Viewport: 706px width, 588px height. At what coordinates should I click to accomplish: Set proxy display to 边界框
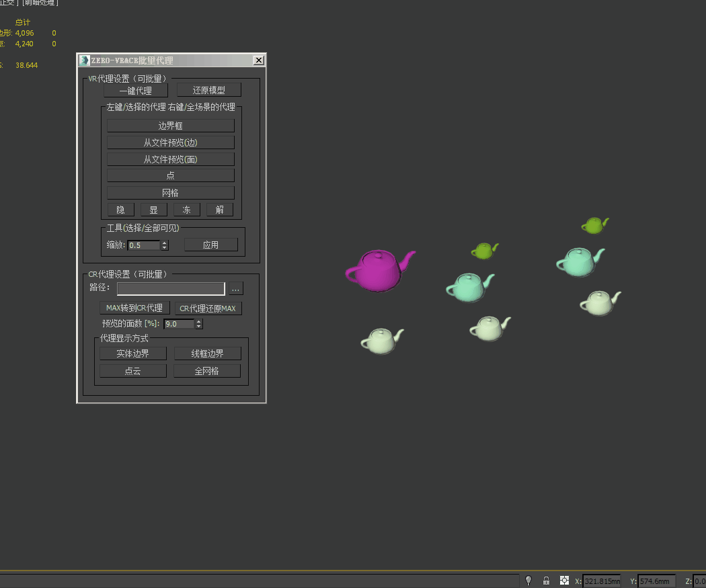coord(171,126)
